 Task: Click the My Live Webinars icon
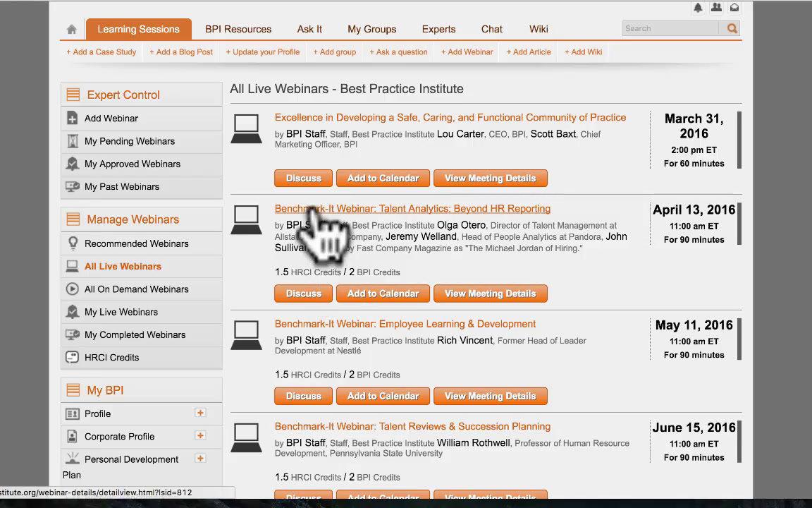pos(73,312)
